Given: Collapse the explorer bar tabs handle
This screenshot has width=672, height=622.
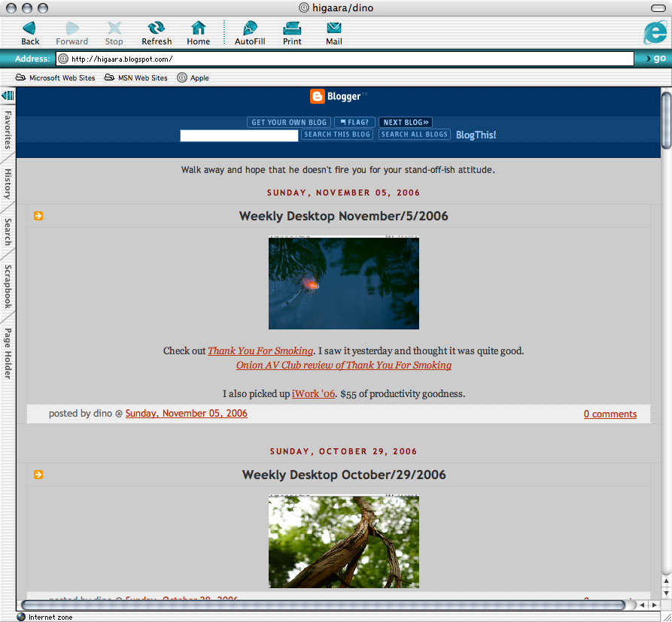Looking at the screenshot, I should tap(8, 95).
